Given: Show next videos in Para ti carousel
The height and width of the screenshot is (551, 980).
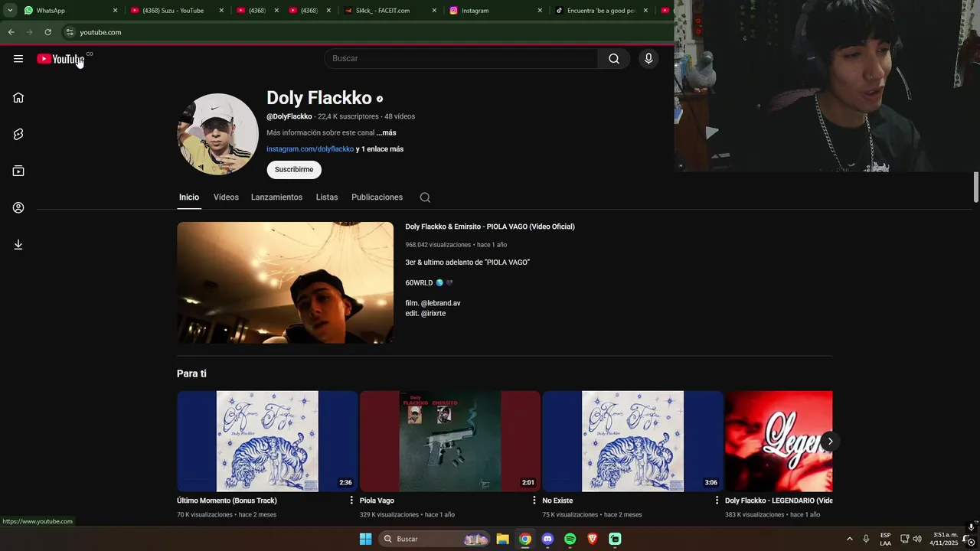Looking at the screenshot, I should tap(830, 441).
